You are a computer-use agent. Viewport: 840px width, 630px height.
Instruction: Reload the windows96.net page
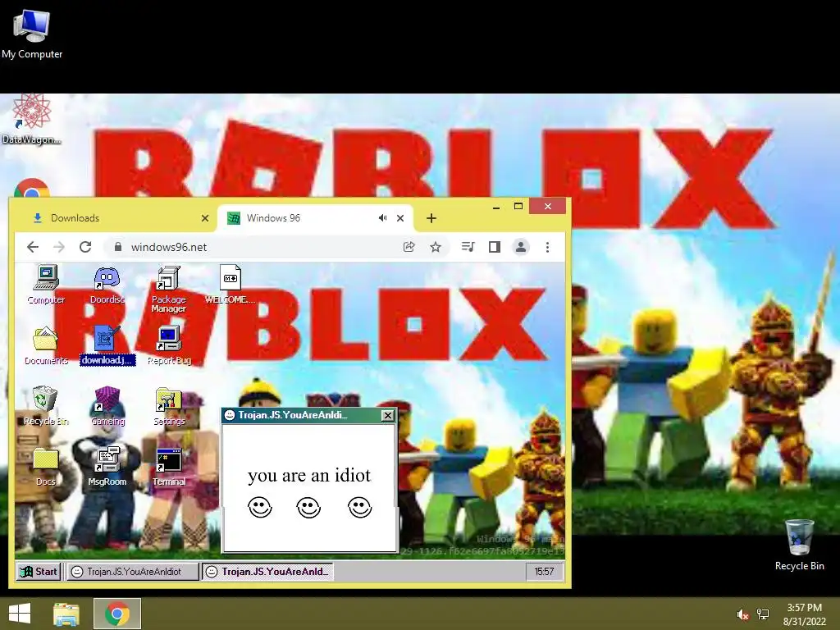tap(85, 247)
